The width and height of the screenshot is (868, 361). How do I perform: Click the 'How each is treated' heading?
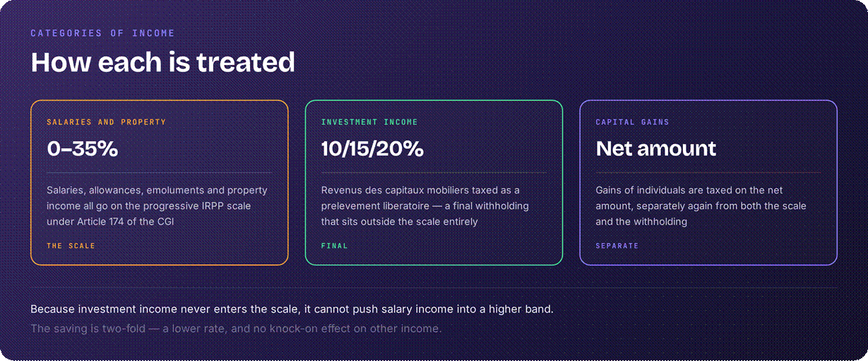pyautogui.click(x=162, y=62)
